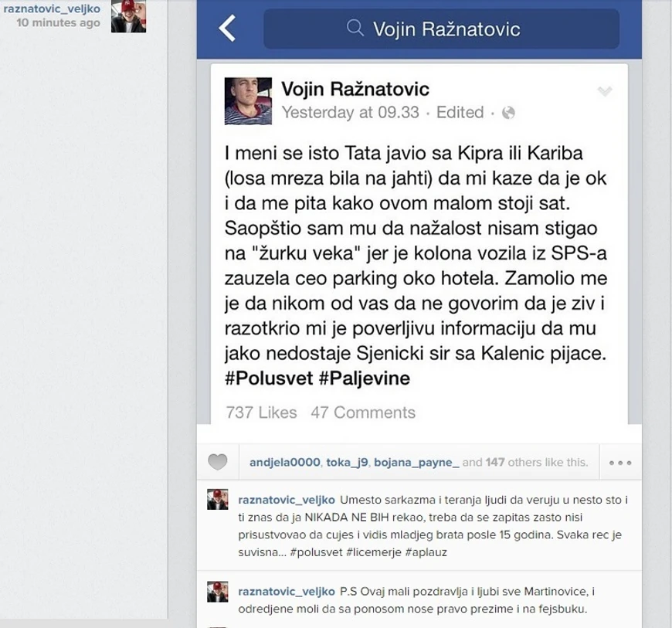
Task: Open Vojin Ražnatovic's profile picture
Action: click(248, 101)
